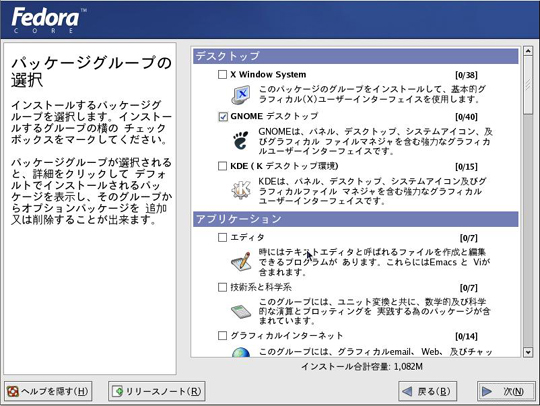Click the X Window System monitor icon
540x406 pixels.
pyautogui.click(x=241, y=95)
